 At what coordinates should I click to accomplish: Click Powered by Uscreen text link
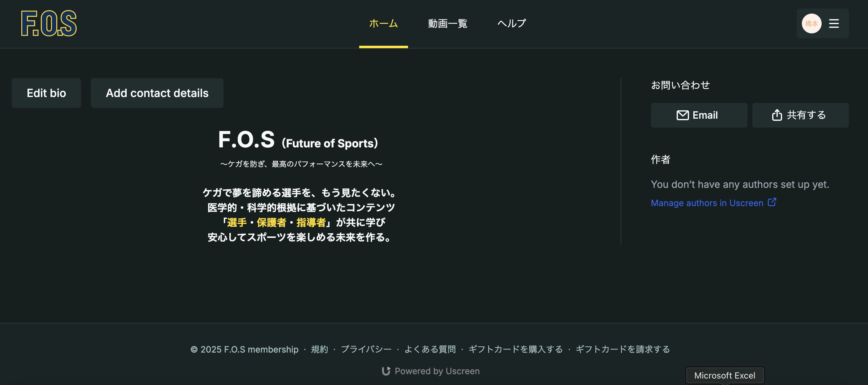[437, 371]
